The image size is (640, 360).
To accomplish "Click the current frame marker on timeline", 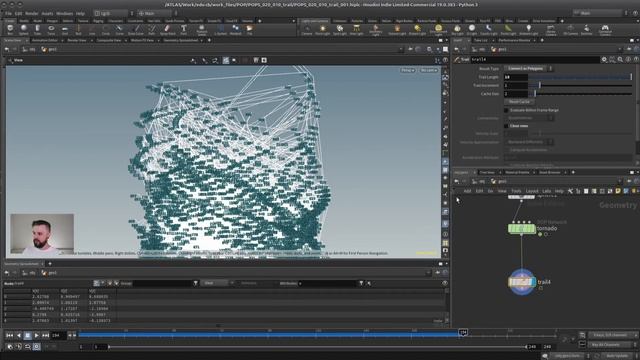I will tap(463, 333).
